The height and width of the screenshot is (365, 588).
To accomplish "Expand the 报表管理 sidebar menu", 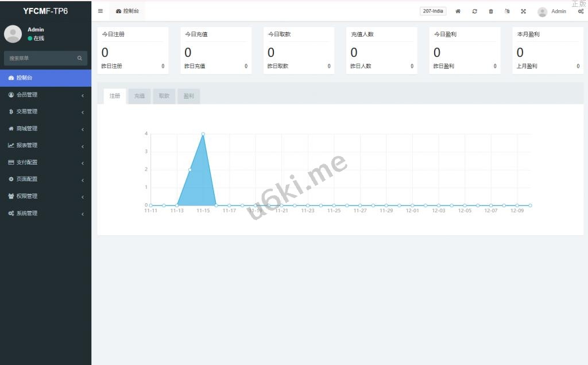I will pyautogui.click(x=45, y=145).
